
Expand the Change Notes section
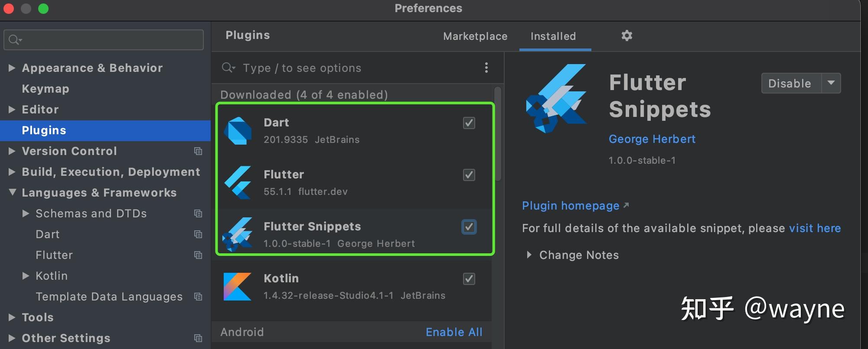point(529,255)
